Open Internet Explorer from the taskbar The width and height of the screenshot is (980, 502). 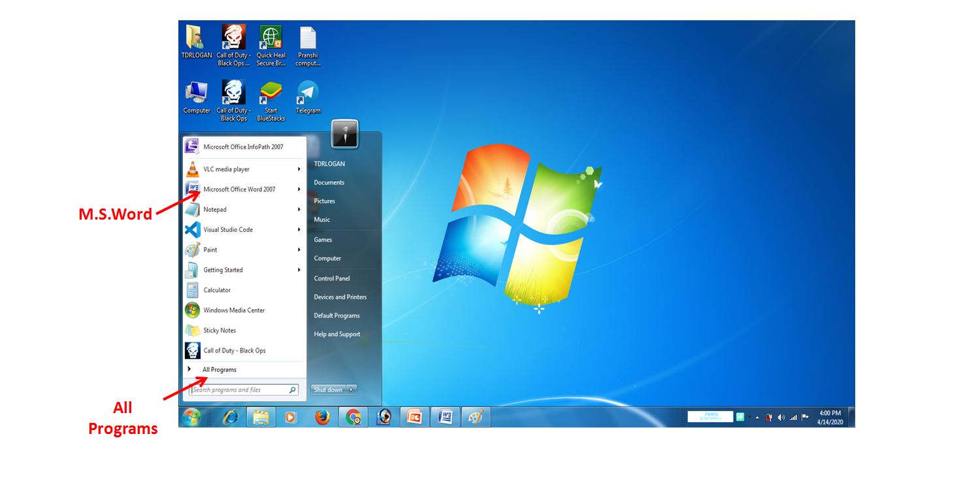230,417
